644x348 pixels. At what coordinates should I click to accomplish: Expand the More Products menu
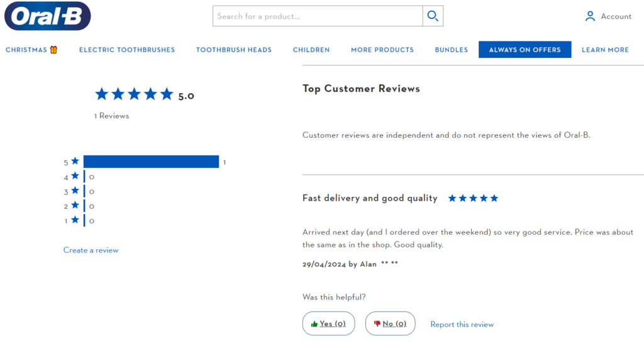(x=382, y=50)
